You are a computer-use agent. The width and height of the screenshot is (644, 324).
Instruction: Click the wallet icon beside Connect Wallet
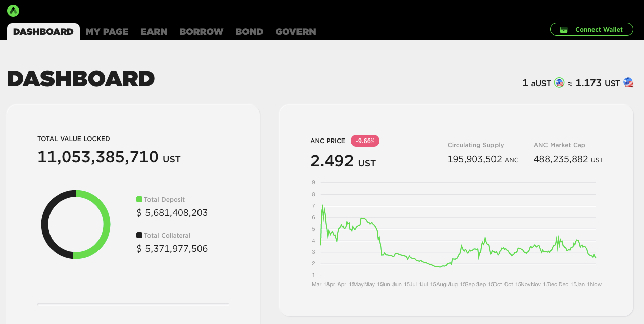[x=564, y=29]
